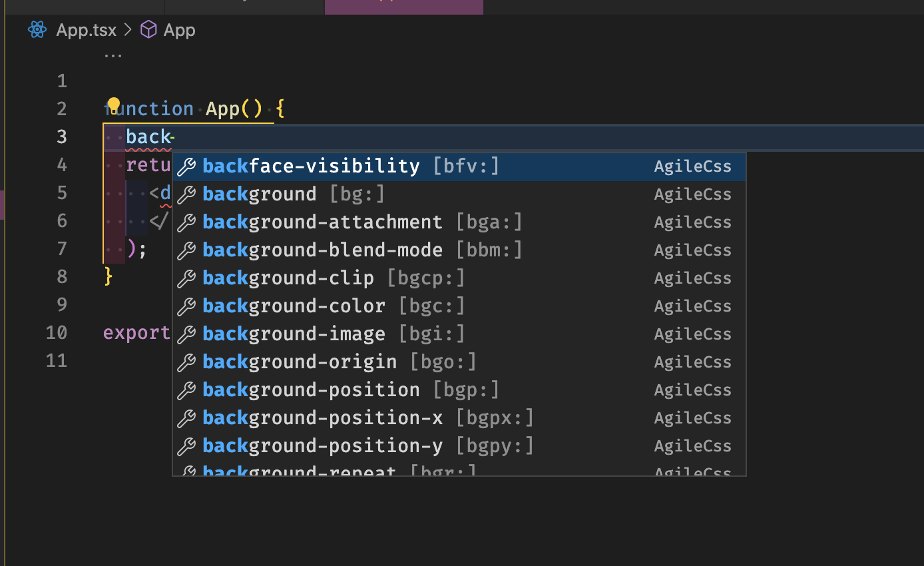
Task: Open the App breadcrumb symbol dropdown
Action: click(x=178, y=29)
